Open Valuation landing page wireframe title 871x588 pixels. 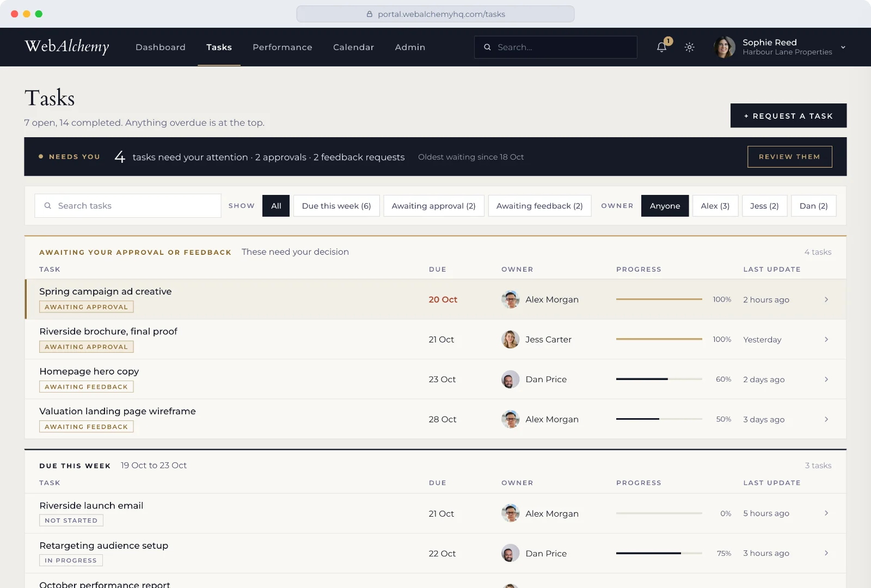coord(118,411)
